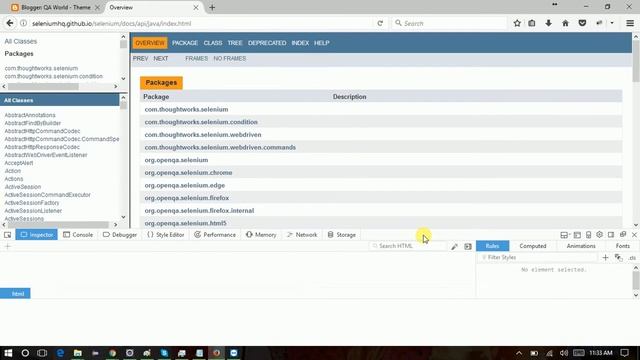Dock DevTools to side icon

pos(611,235)
